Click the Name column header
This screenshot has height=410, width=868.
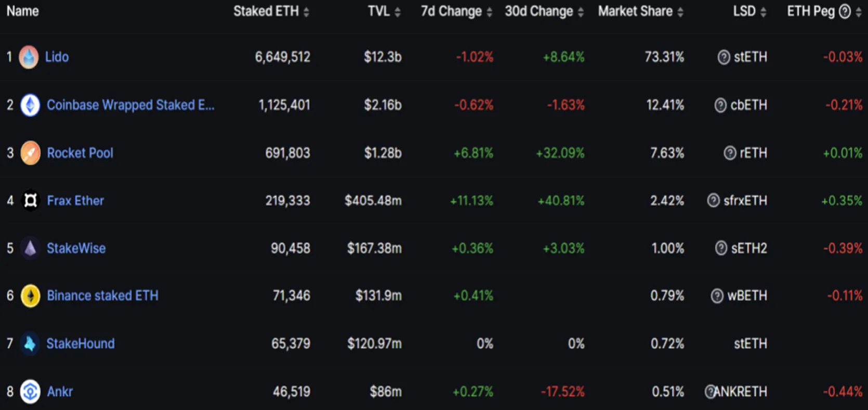[22, 11]
